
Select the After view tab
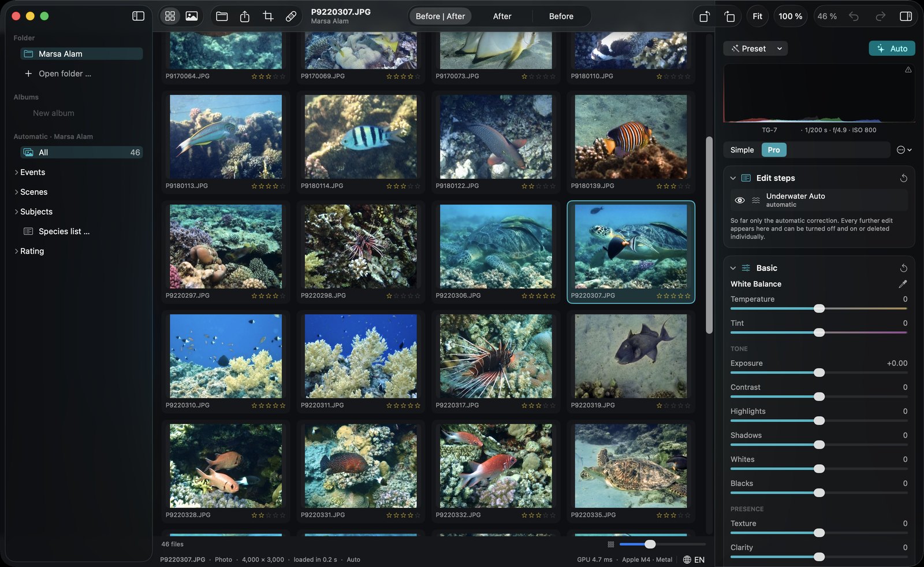502,16
